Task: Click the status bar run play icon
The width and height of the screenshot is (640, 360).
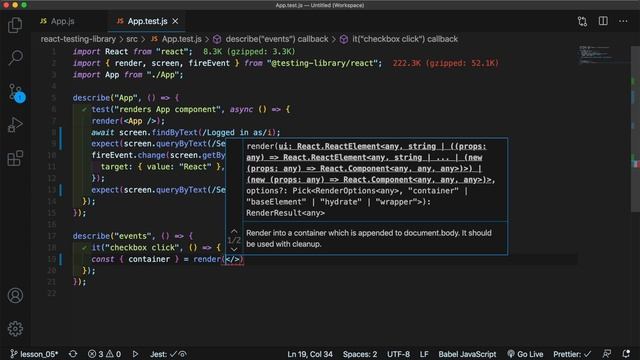Action: coord(135,354)
